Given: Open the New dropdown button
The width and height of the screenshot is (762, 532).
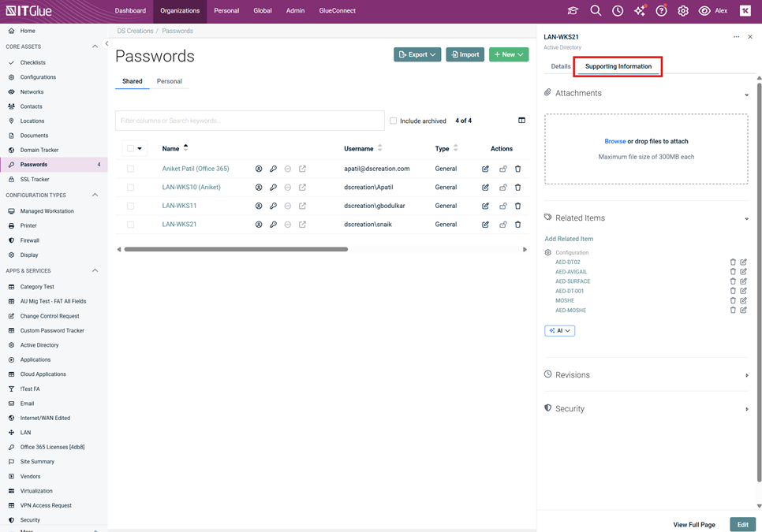Looking at the screenshot, I should click(508, 54).
